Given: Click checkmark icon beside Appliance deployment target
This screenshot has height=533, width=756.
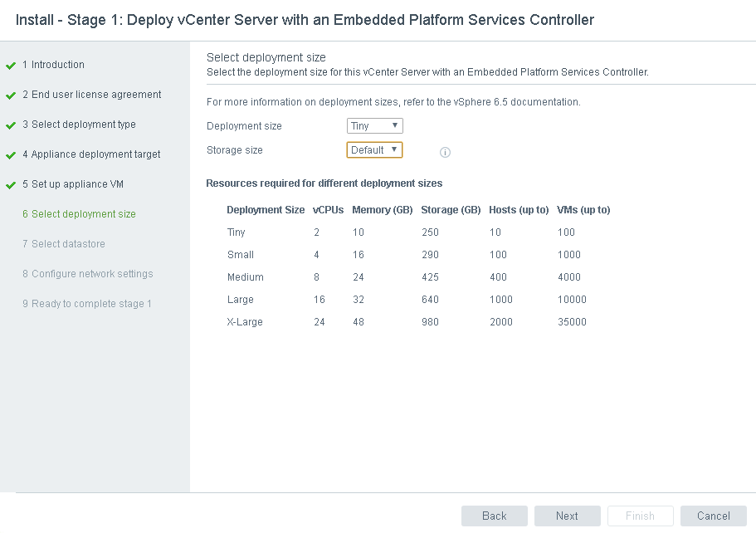Looking at the screenshot, I should pyautogui.click(x=11, y=155).
